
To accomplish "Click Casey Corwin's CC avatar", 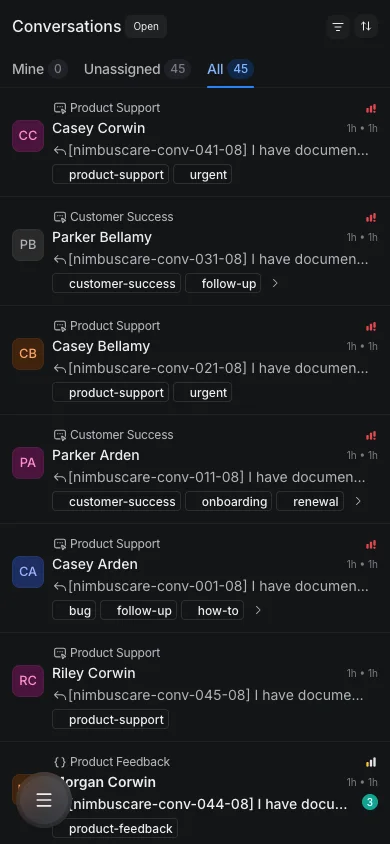I will click(x=28, y=136).
